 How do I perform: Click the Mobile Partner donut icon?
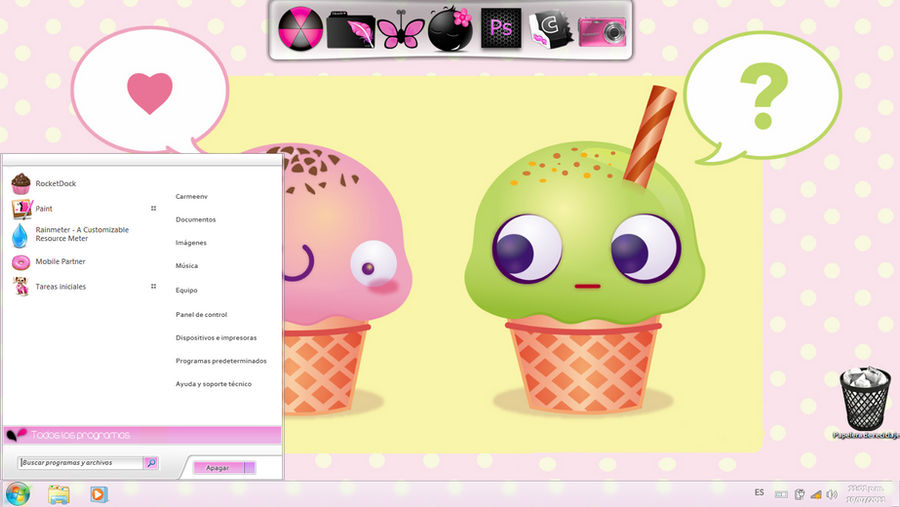(21, 262)
